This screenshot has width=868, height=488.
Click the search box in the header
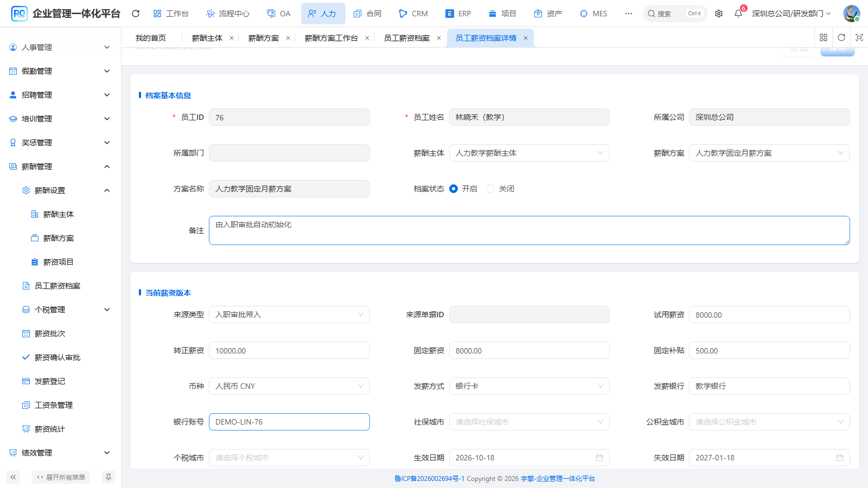point(675,14)
